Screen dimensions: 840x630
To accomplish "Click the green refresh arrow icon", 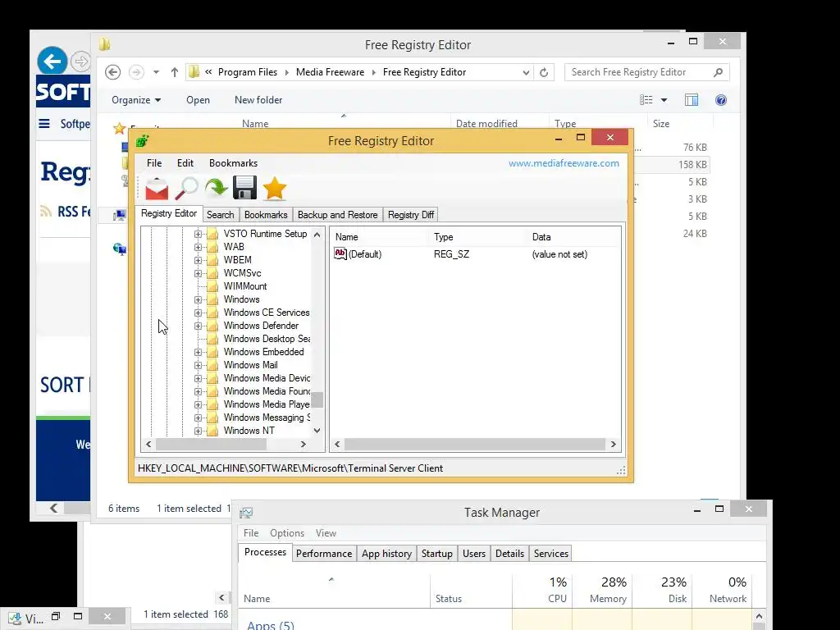I will tap(216, 189).
